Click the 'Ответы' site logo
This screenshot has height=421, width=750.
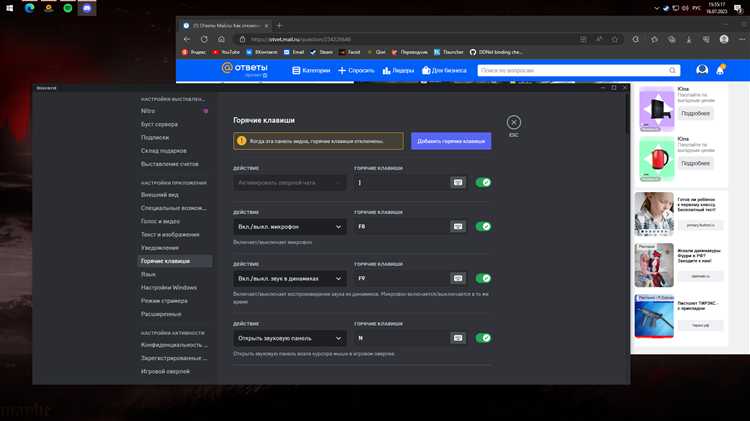pos(244,69)
